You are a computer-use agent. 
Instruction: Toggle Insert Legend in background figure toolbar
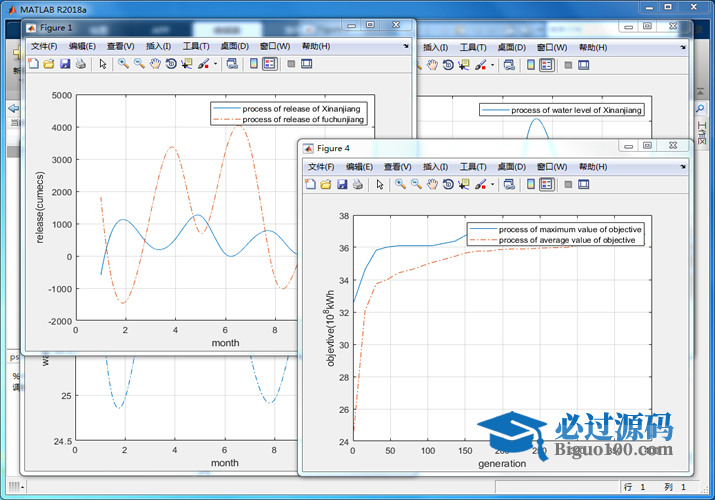[x=547, y=65]
